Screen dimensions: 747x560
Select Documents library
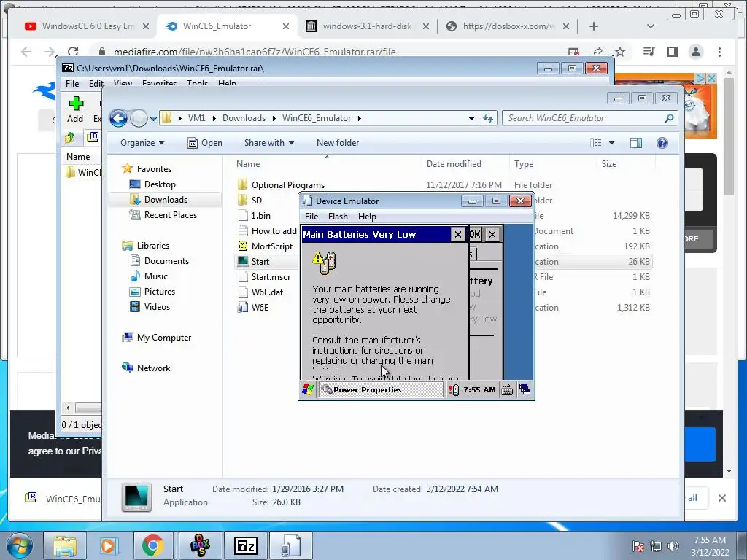166,261
